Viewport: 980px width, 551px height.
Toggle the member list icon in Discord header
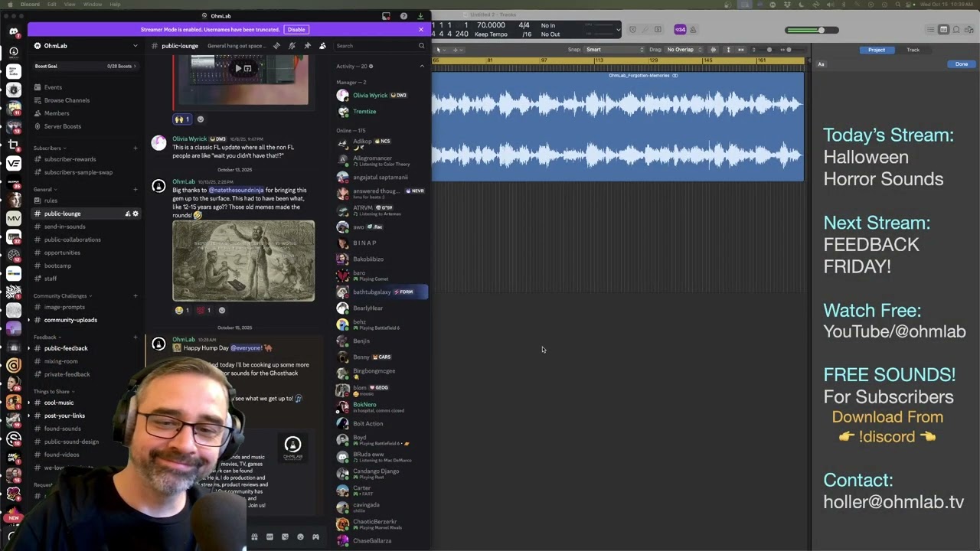322,46
